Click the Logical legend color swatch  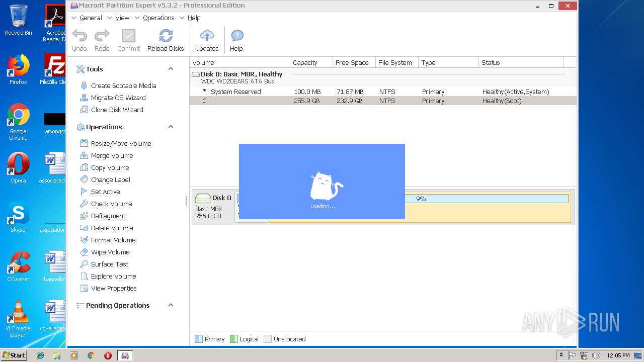pos(233,339)
